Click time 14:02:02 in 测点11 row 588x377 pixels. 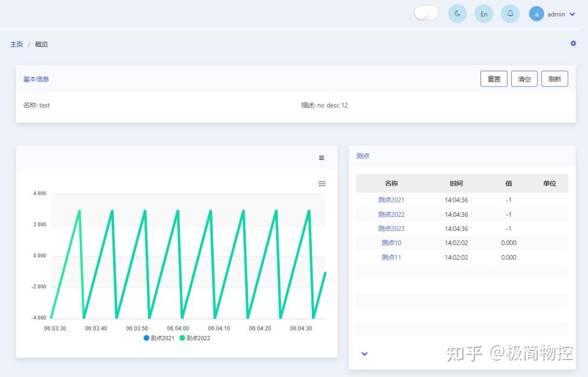pyautogui.click(x=456, y=257)
